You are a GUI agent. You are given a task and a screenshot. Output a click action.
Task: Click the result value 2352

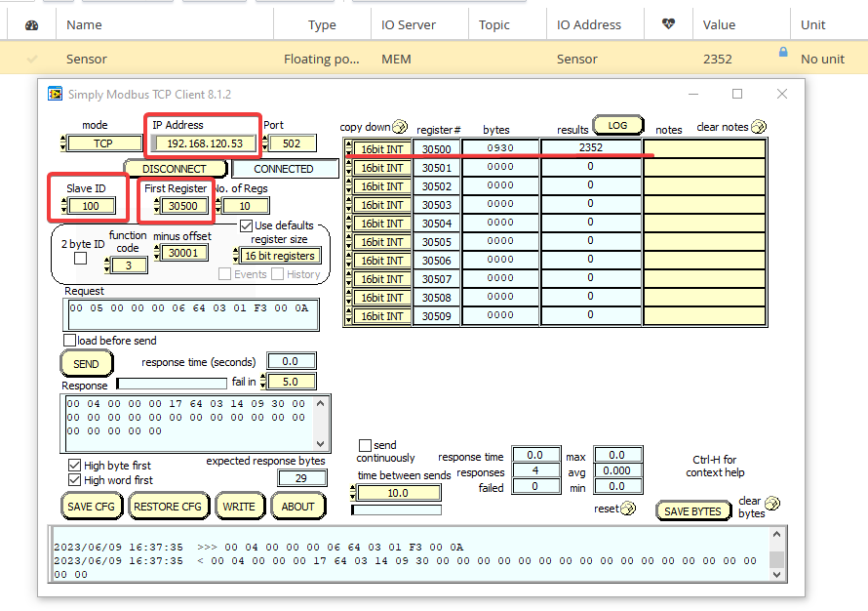click(x=591, y=147)
